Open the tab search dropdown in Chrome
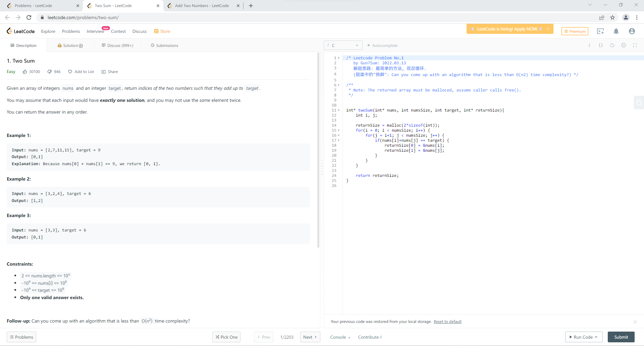The width and height of the screenshot is (644, 346). click(590, 5)
